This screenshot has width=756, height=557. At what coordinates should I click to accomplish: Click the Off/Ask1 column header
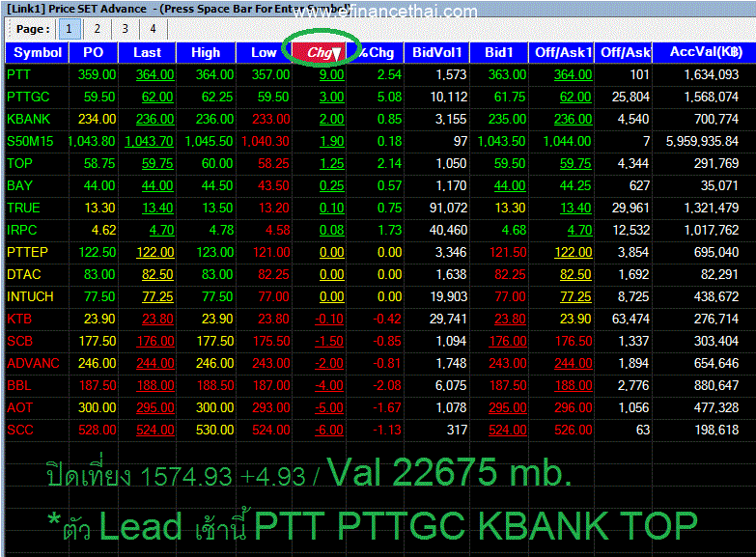pyautogui.click(x=562, y=52)
